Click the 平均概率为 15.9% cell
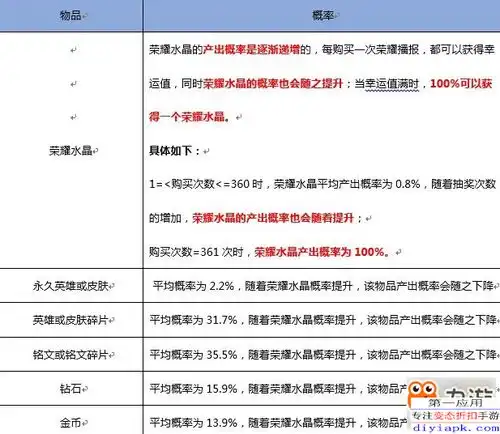500x434 pixels. [x=322, y=389]
